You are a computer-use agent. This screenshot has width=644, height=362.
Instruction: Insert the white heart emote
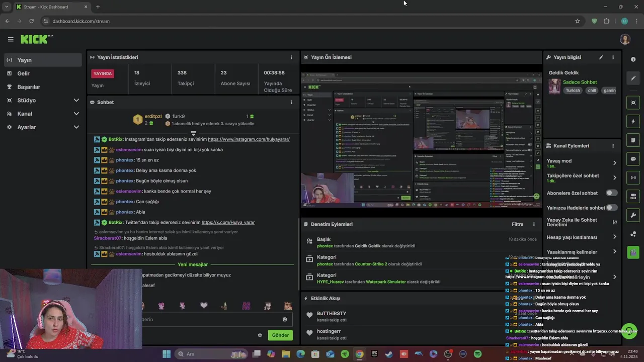[x=204, y=305]
